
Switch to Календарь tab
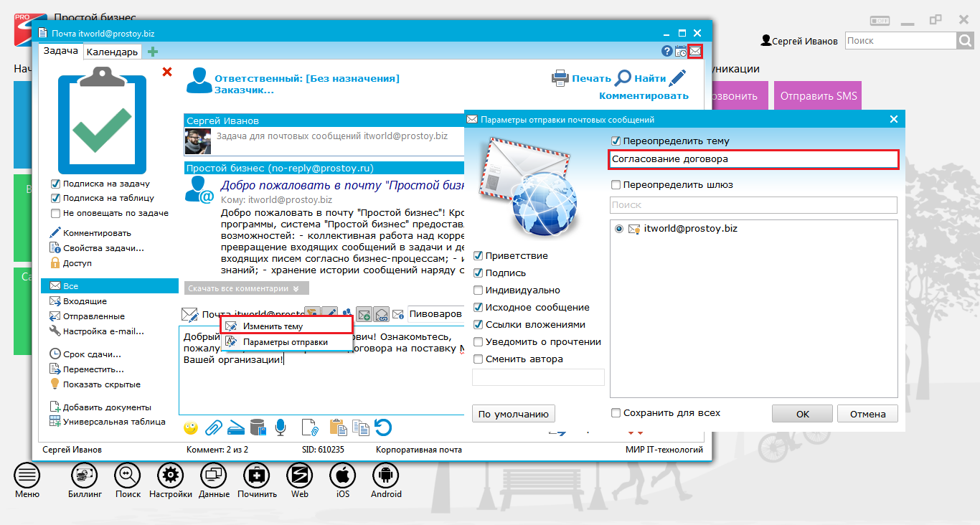[x=112, y=52]
